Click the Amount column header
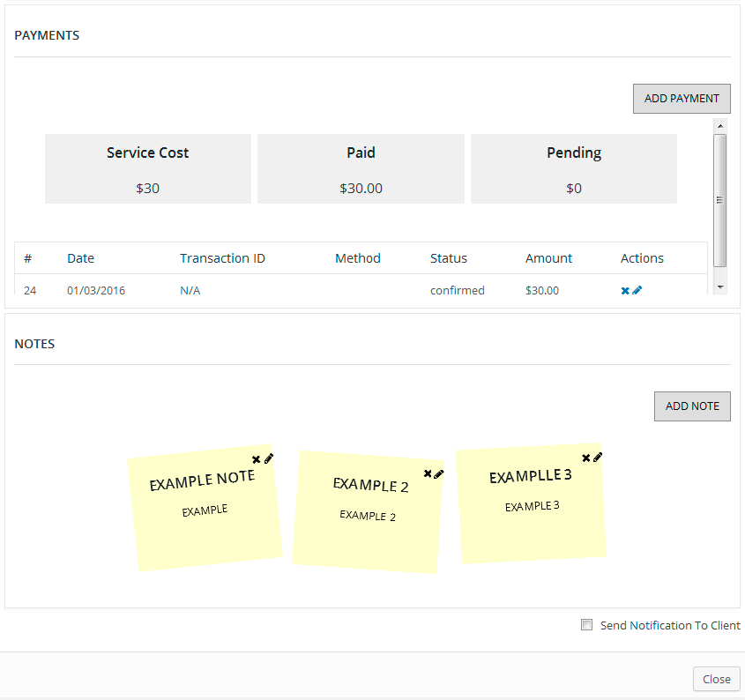Screen dimensions: 745x700 pos(548,258)
